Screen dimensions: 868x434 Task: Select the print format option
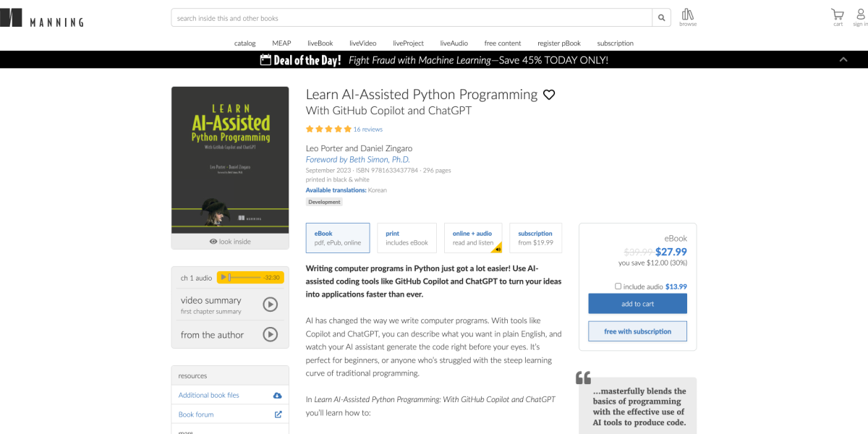(407, 238)
